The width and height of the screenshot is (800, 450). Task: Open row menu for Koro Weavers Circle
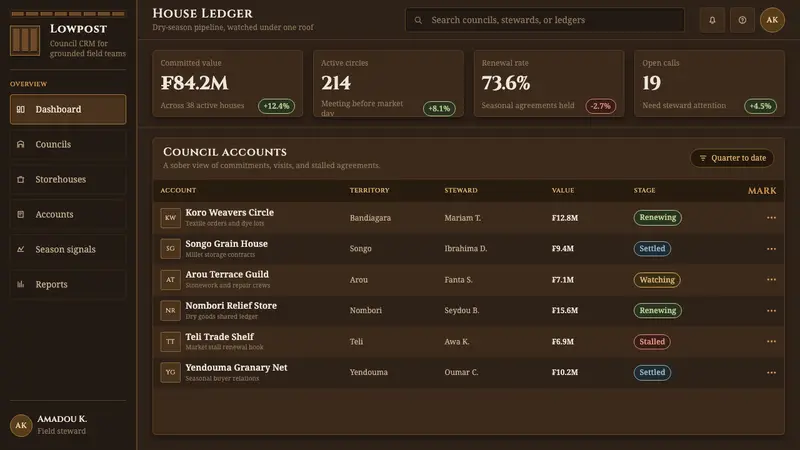[771, 218]
